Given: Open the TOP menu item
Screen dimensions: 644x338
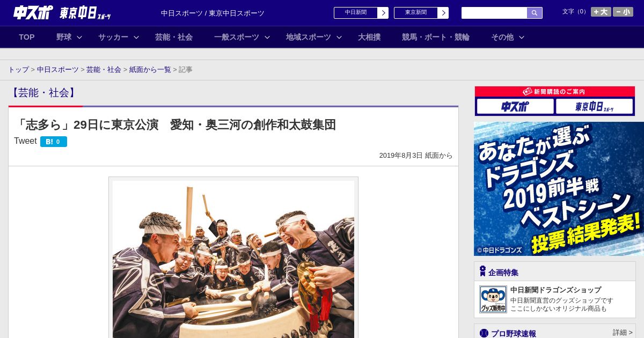Looking at the screenshot, I should click(x=27, y=37).
